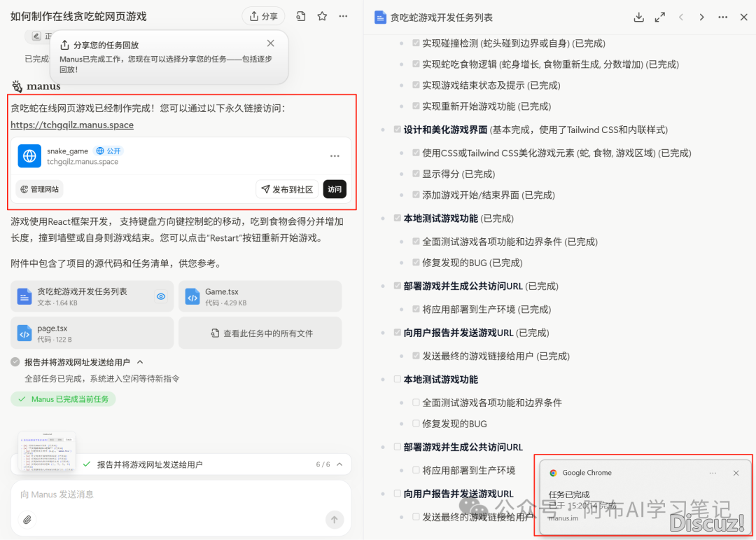
Task: Close the 分享您的任务回放 popup
Action: 270,43
